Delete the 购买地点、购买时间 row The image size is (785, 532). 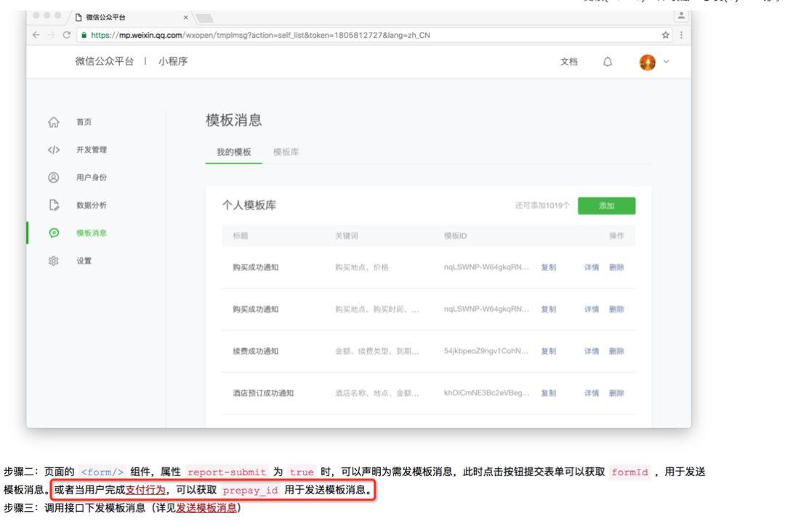616,310
